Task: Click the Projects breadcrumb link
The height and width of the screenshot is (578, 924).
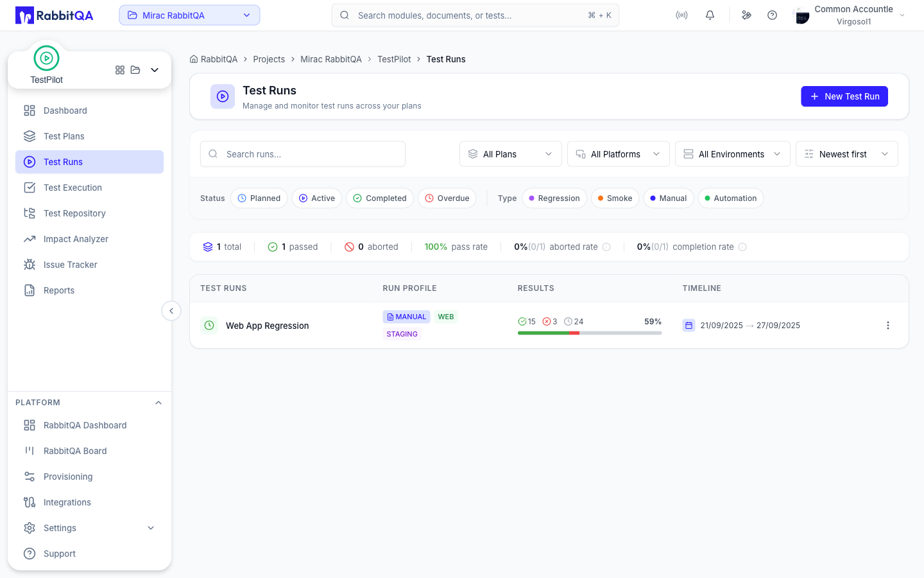Action: 269,59
